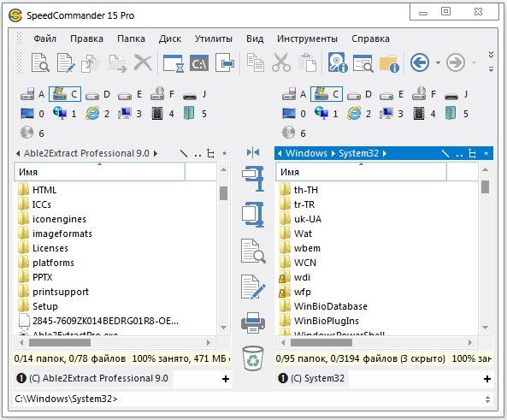Select the iconengines folder
Image resolution: width=507 pixels, height=420 pixels.
tap(59, 219)
